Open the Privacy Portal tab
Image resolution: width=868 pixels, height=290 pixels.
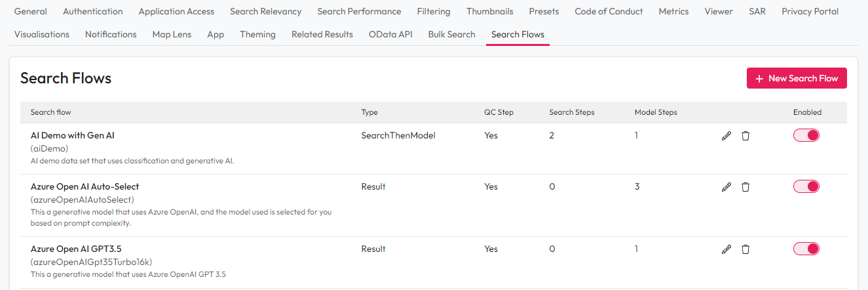tap(810, 11)
